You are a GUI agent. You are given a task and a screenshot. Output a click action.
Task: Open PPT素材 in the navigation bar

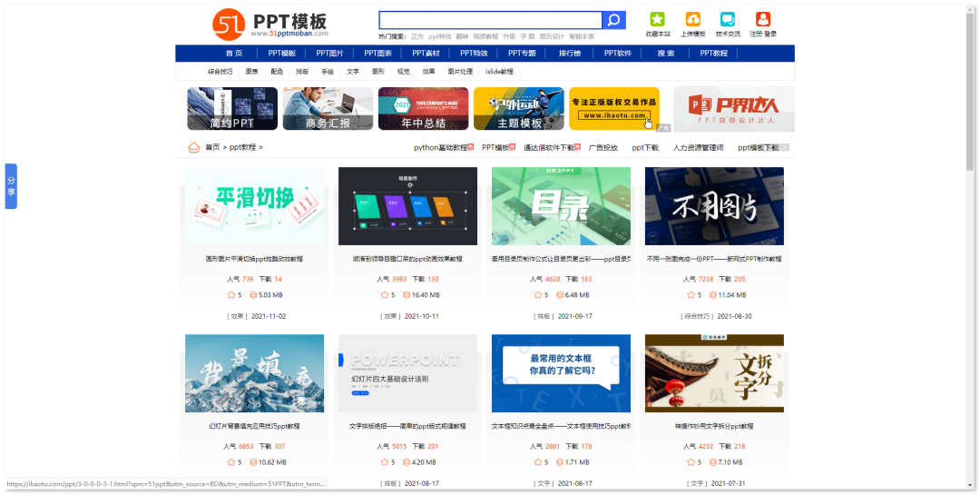point(426,54)
